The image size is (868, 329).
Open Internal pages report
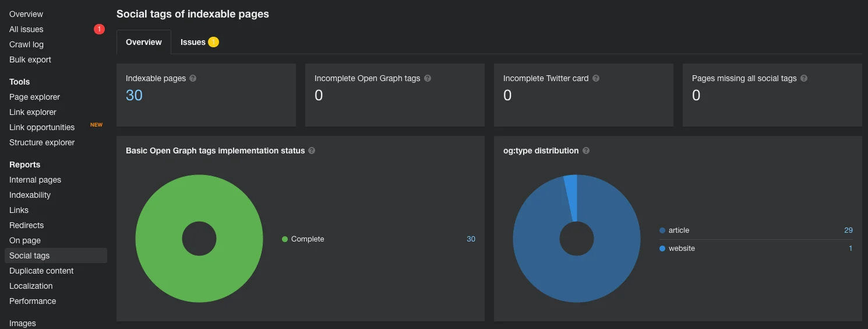click(x=35, y=180)
